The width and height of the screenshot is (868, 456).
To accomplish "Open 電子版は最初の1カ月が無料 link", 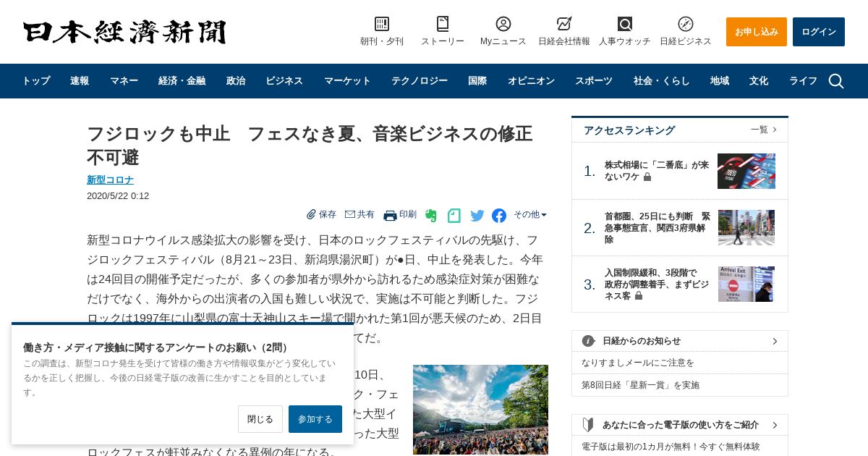I will coord(671,447).
